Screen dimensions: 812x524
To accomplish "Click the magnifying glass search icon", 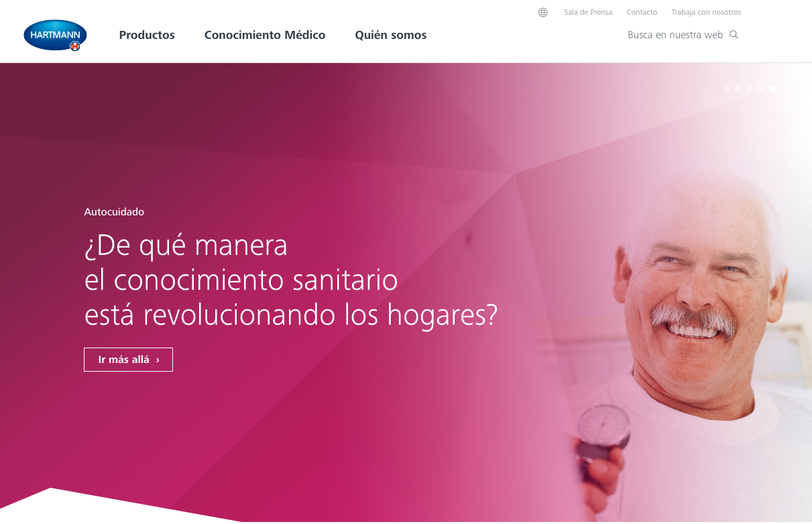I will [x=734, y=35].
